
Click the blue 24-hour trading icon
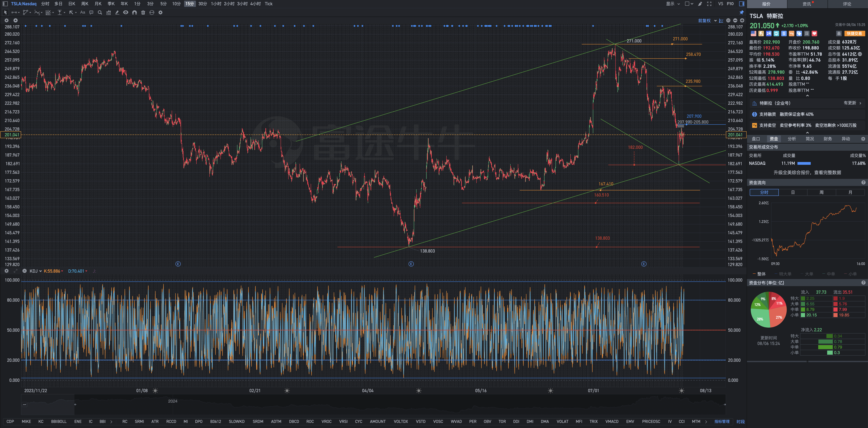click(769, 33)
